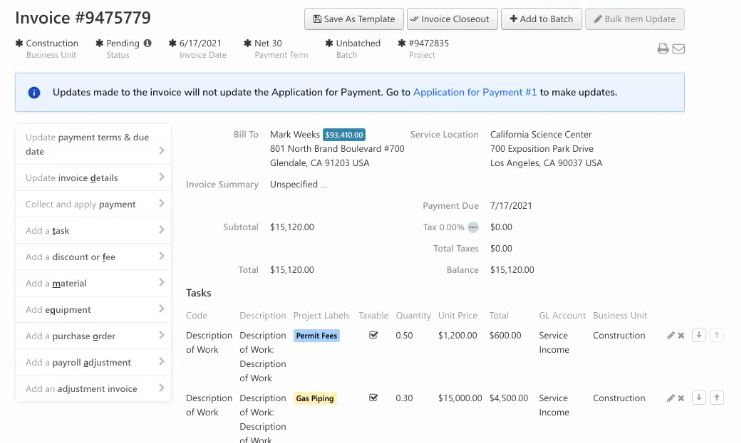
Task: Click the print invoice icon
Action: [663, 49]
